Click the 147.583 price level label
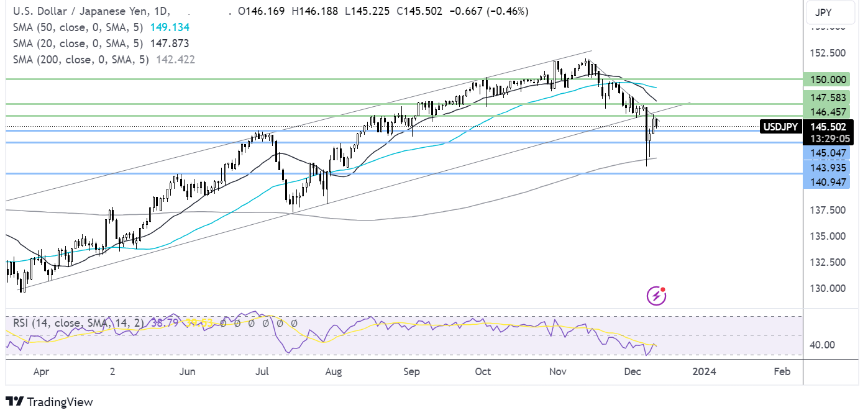 pos(825,98)
